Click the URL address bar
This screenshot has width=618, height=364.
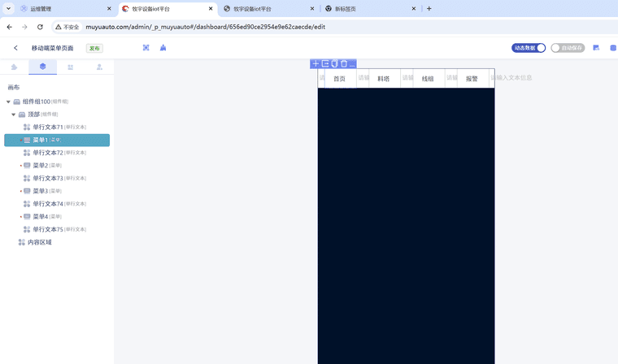pos(206,27)
